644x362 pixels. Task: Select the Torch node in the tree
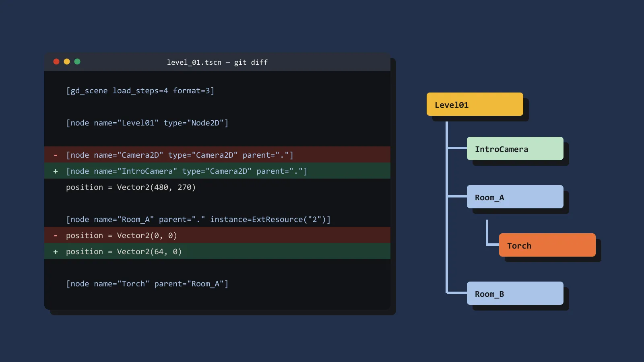pyautogui.click(x=547, y=245)
